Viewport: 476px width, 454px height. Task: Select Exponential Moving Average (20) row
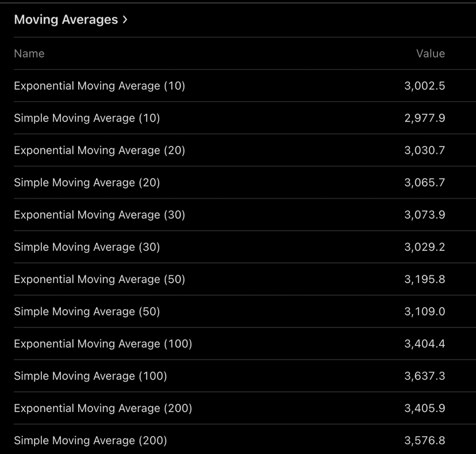(99, 150)
